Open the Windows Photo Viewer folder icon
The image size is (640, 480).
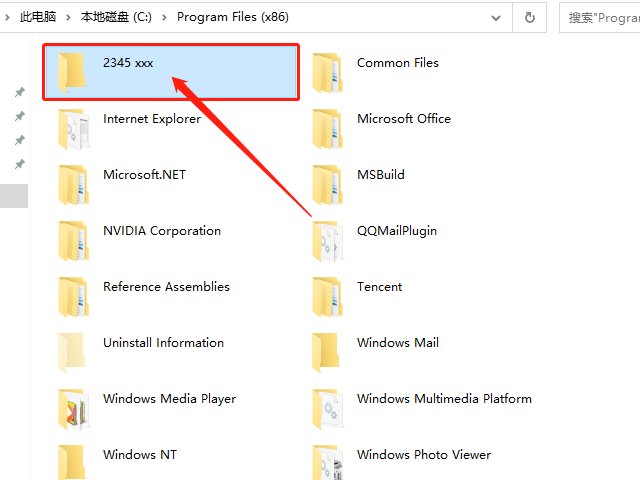327,462
